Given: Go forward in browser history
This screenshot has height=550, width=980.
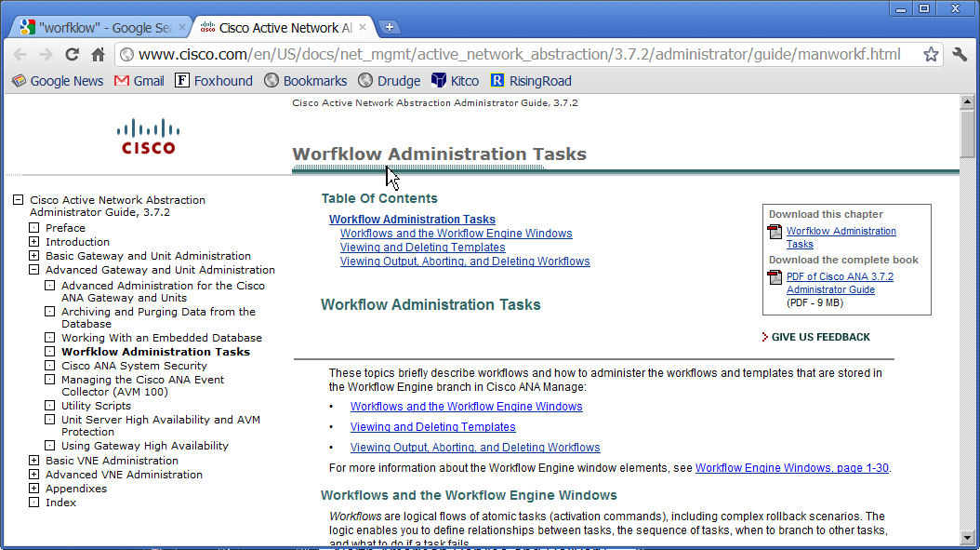Looking at the screenshot, I should tap(46, 54).
